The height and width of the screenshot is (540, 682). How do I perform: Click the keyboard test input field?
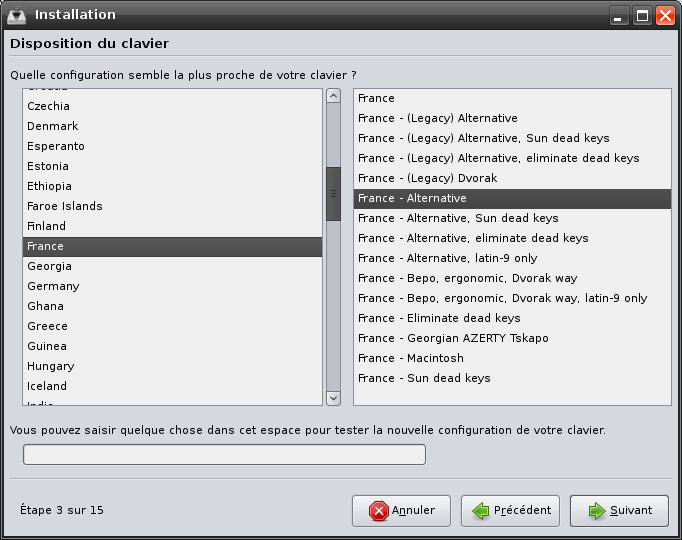click(x=224, y=454)
